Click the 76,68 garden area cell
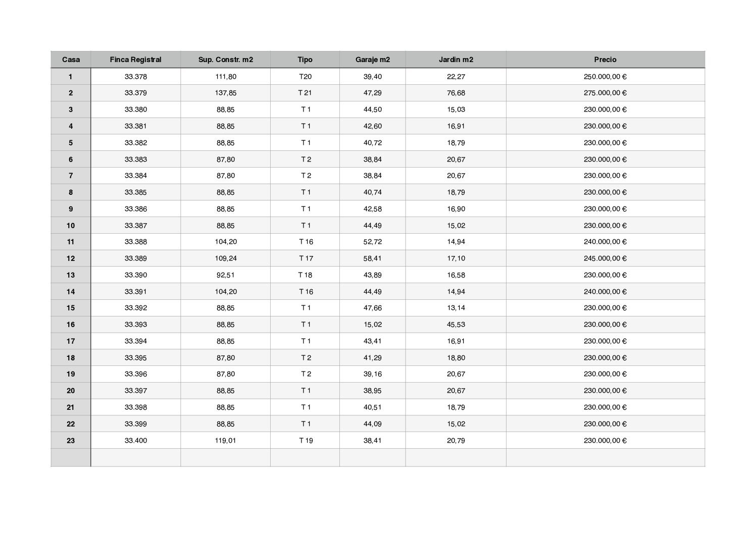 coord(456,93)
